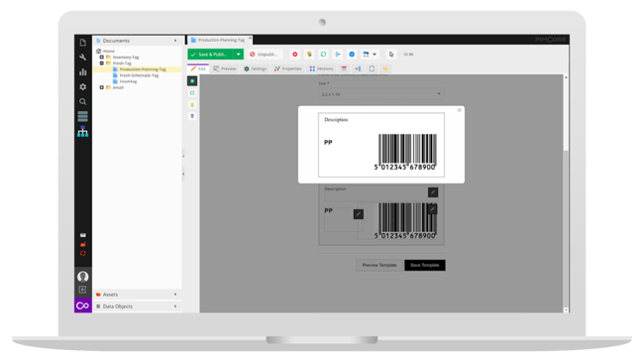Close the barcode preview popup
The height and width of the screenshot is (362, 644).
point(459,110)
